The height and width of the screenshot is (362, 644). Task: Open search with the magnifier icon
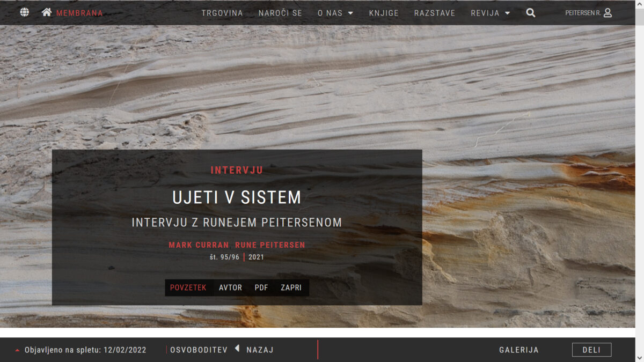pos(531,13)
